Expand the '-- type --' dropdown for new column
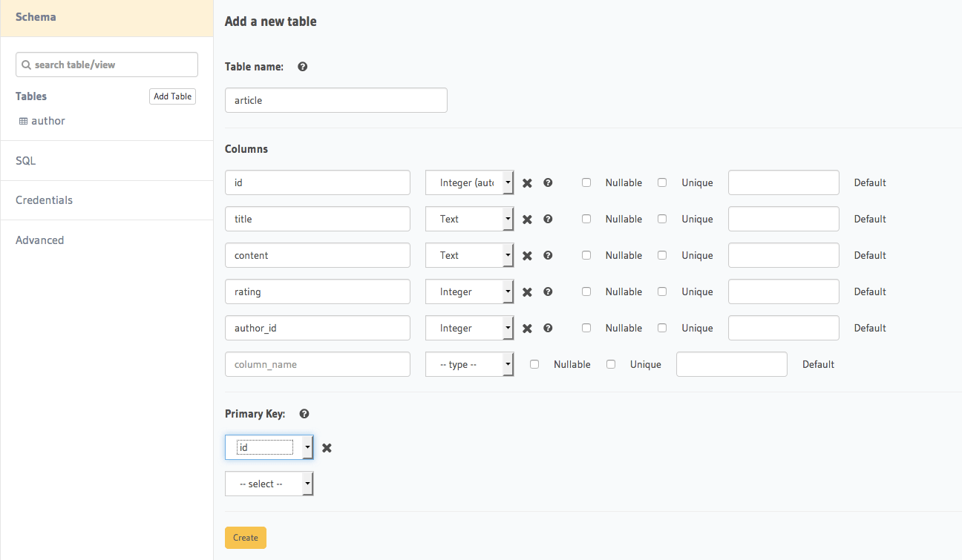This screenshot has height=560, width=962. (x=469, y=364)
